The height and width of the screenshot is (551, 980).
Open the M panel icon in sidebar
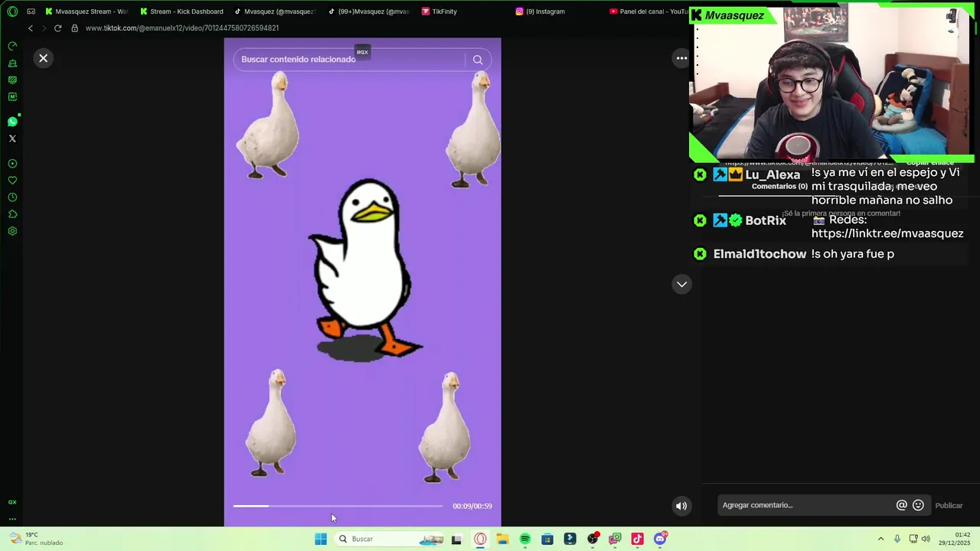point(12,96)
